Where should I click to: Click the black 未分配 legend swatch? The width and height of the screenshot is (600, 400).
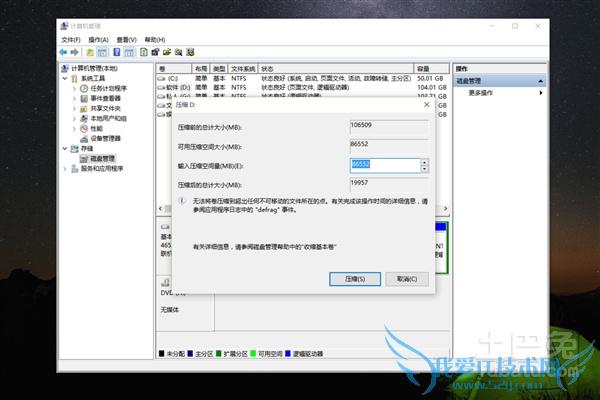[x=161, y=354]
